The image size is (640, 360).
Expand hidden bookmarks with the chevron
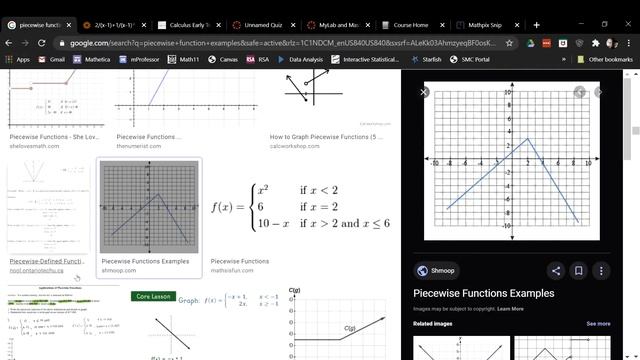tap(564, 60)
